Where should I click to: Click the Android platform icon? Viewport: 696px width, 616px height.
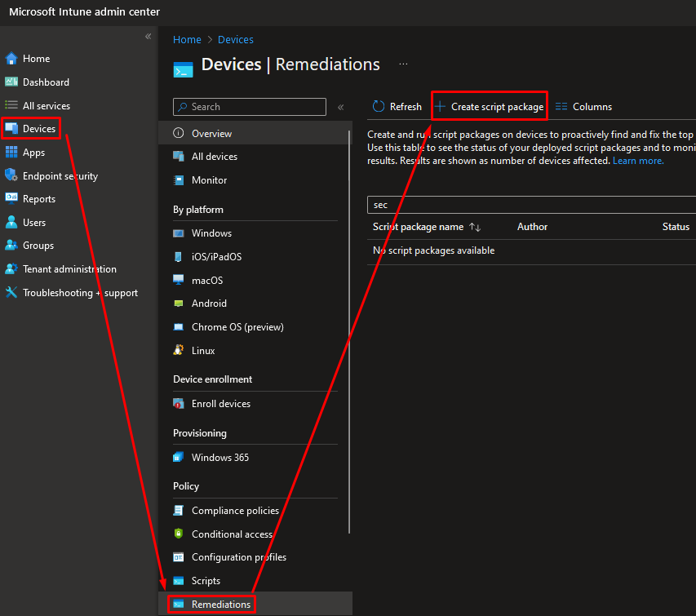coord(179,304)
